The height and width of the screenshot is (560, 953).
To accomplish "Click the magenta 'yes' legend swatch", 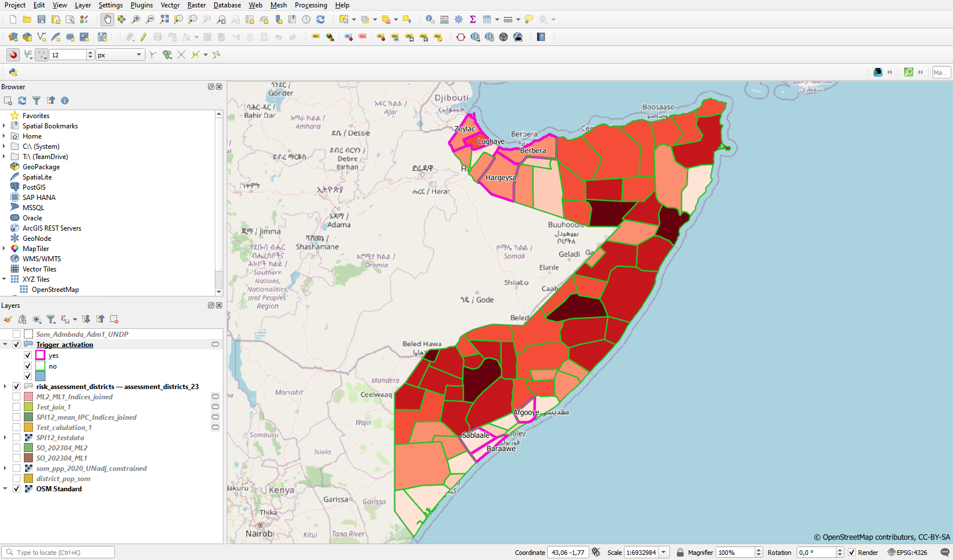I will 40,355.
